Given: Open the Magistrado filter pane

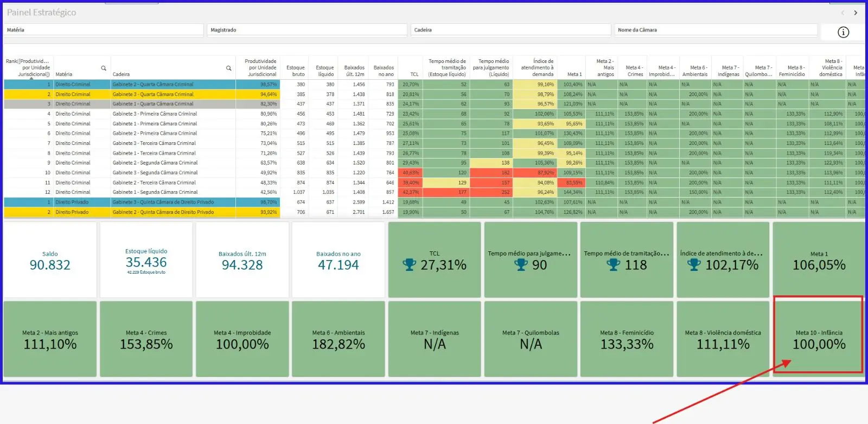Looking at the screenshot, I should coord(308,30).
